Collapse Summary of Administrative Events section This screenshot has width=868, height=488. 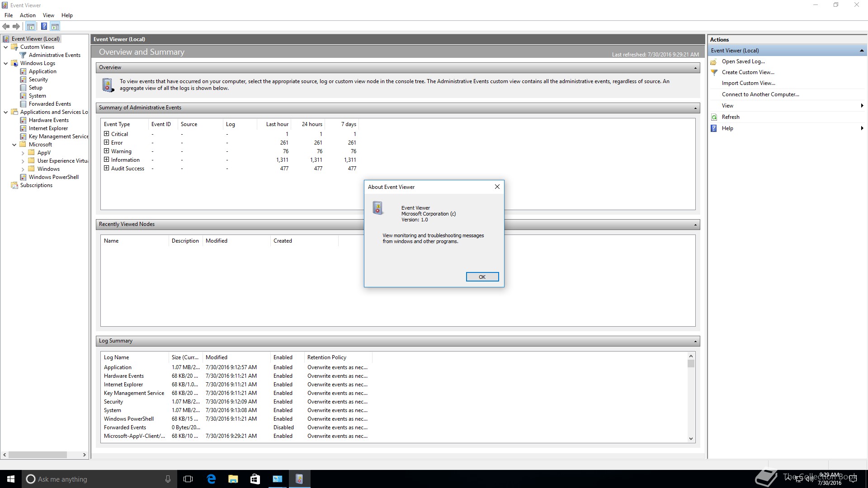695,108
